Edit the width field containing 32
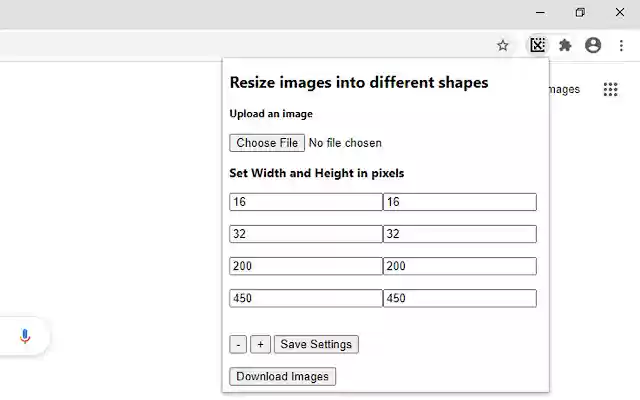The image size is (640, 400). pyautogui.click(x=306, y=234)
